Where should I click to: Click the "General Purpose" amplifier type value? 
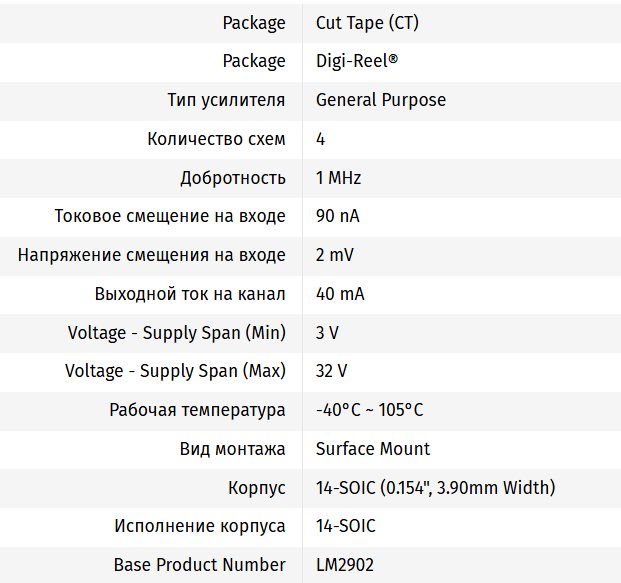[381, 100]
